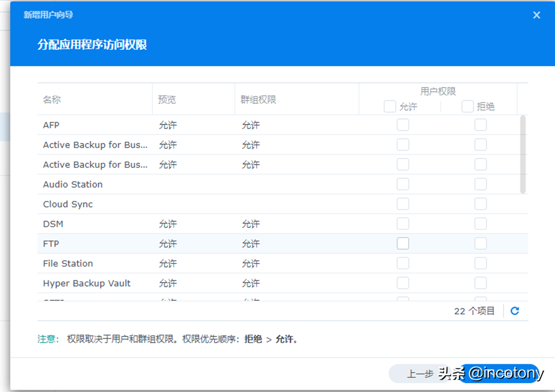Select the DSM row name
Screen dimensions: 555x392
[53, 224]
